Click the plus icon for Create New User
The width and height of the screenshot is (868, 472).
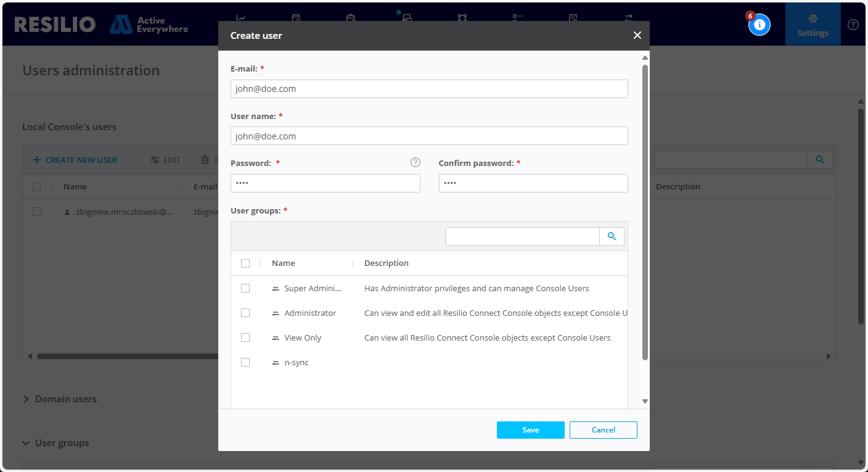pos(37,160)
